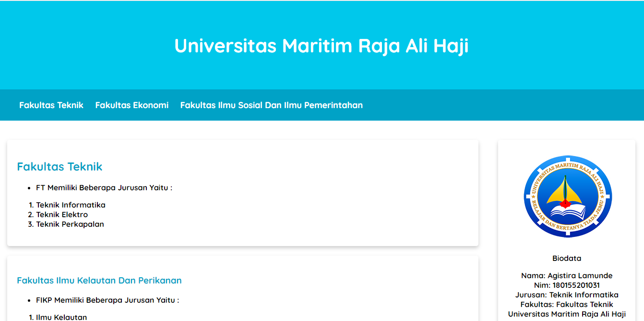Click FIKP Memiliki Beberapa Jurusan Yaitu bullet
This screenshot has height=321, width=644.
click(x=107, y=300)
